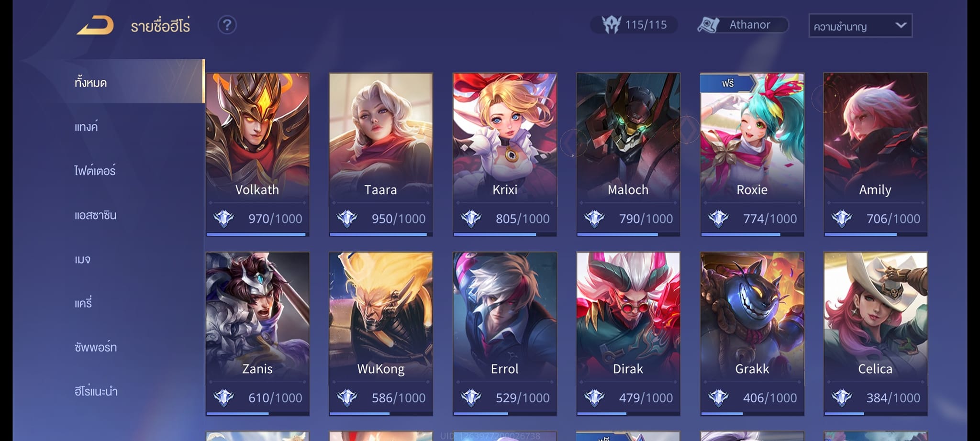
Task: Click the ฟรี free tag on Roxie
Action: (727, 83)
